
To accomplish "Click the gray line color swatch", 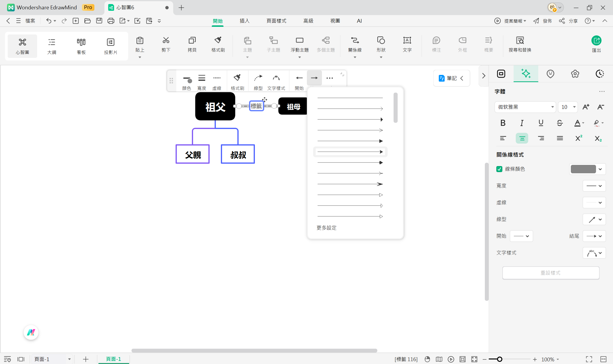I will [583, 169].
